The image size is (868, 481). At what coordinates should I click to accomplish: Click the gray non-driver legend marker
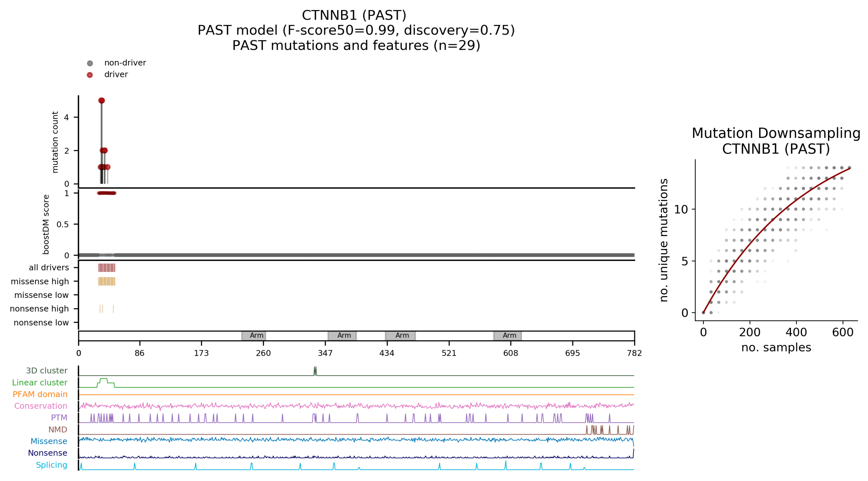(x=90, y=63)
